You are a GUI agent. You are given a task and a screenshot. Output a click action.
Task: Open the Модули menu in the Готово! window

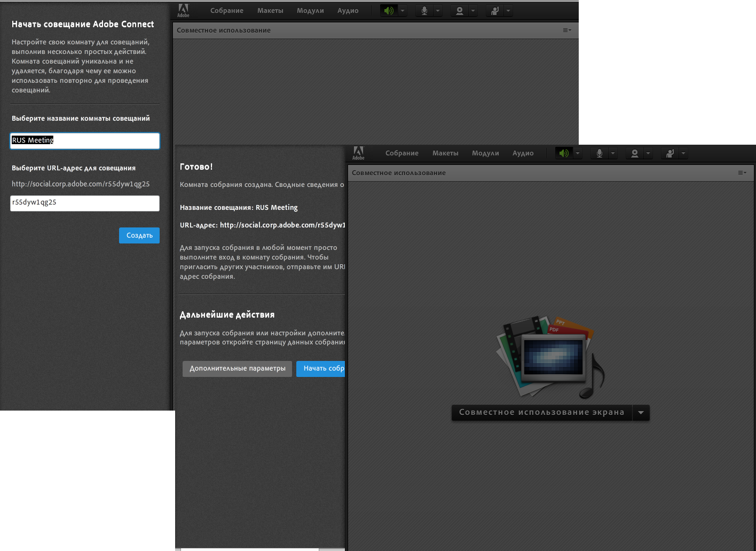pyautogui.click(x=485, y=153)
